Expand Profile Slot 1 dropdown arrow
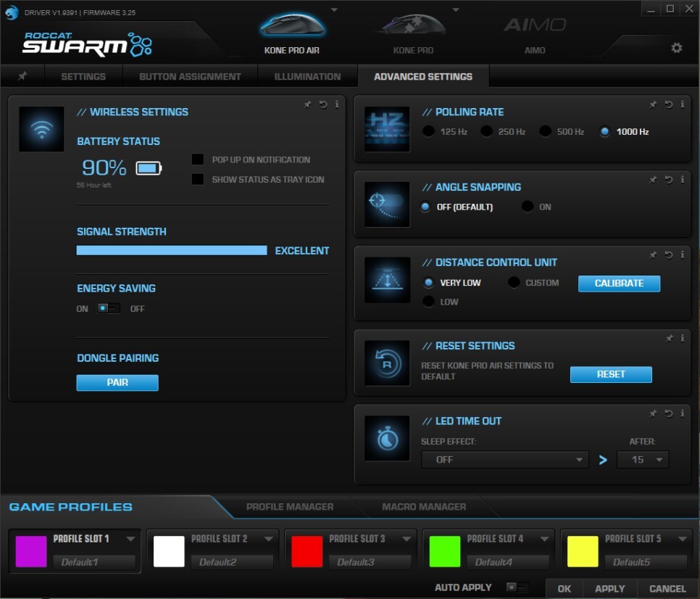The image size is (700, 599). [130, 539]
